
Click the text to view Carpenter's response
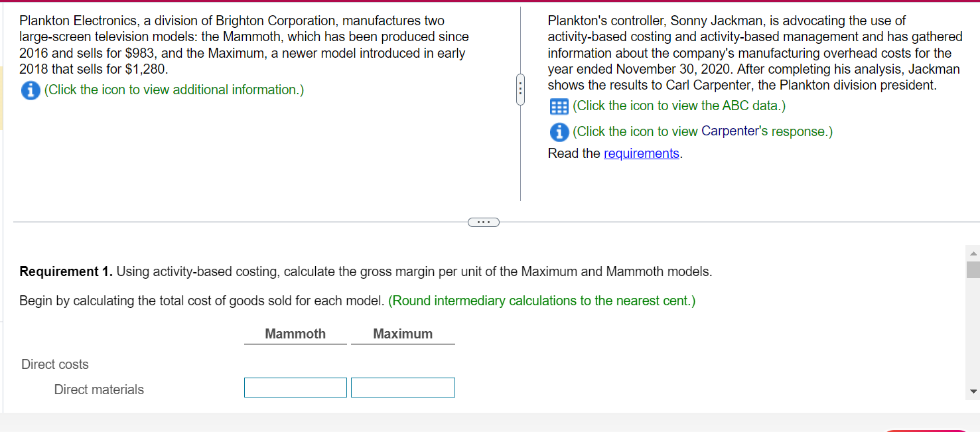pos(702,131)
